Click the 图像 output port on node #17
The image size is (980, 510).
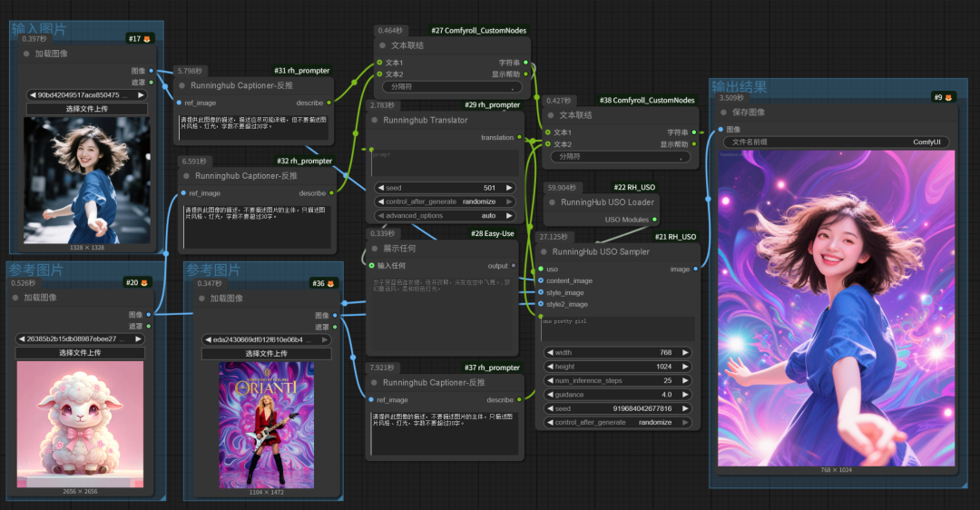(152, 71)
